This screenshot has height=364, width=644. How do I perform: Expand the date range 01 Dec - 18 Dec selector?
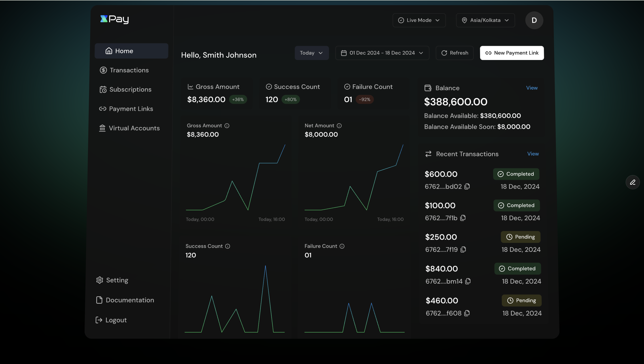[x=382, y=53]
